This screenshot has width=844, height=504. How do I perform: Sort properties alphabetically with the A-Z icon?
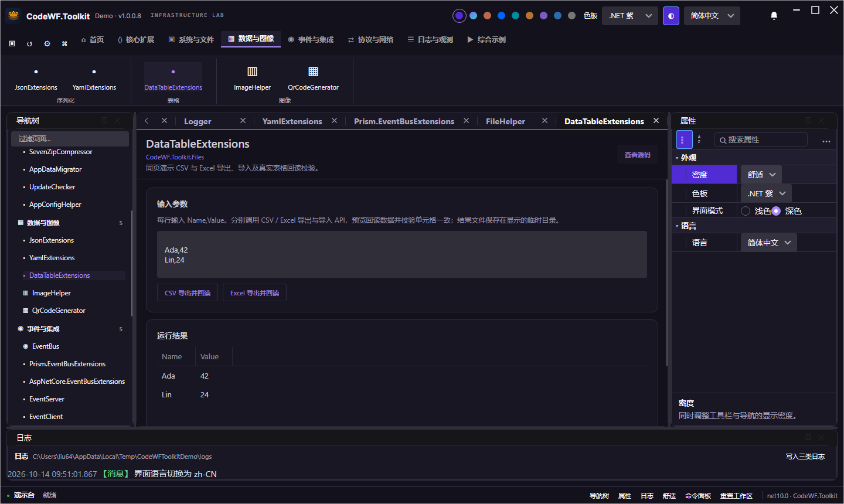699,139
